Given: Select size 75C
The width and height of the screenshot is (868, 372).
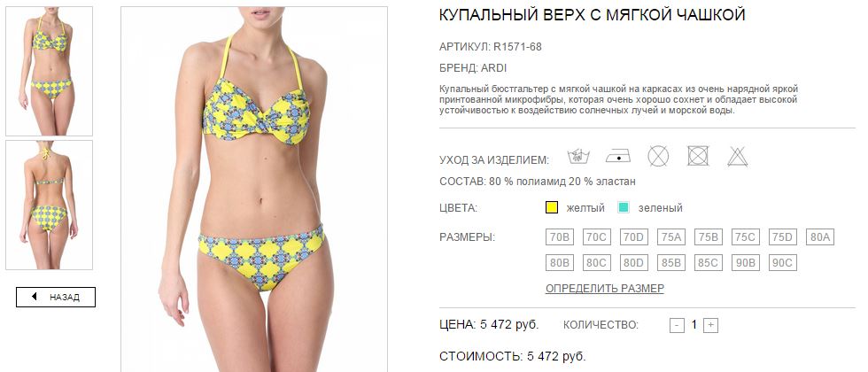Looking at the screenshot, I should coord(745,237).
